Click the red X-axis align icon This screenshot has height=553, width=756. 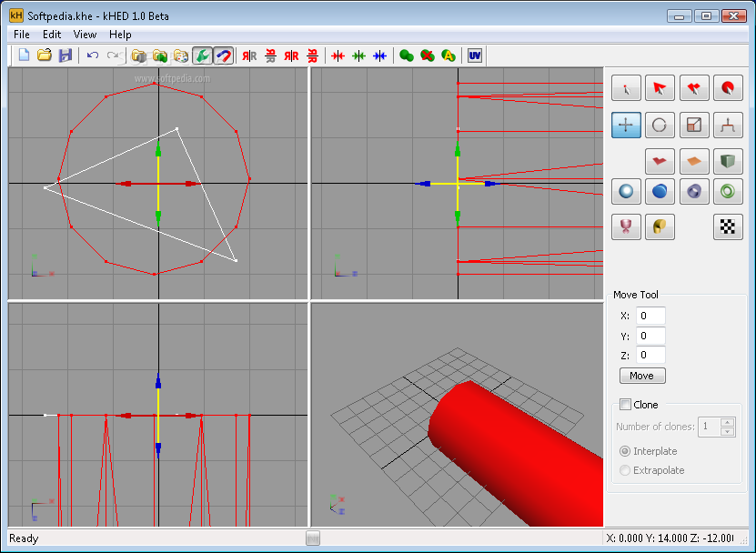338,55
